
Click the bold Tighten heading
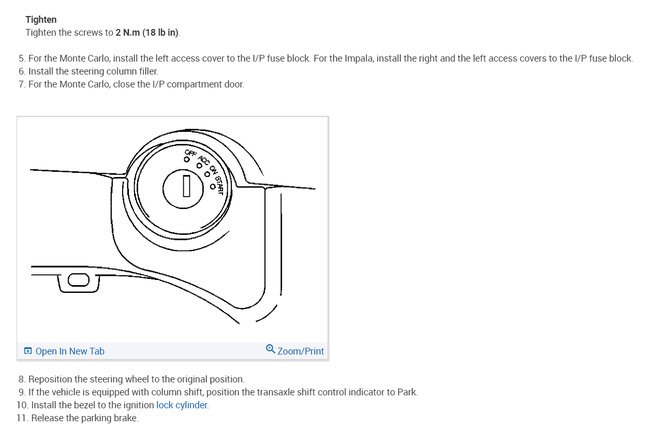[41, 19]
